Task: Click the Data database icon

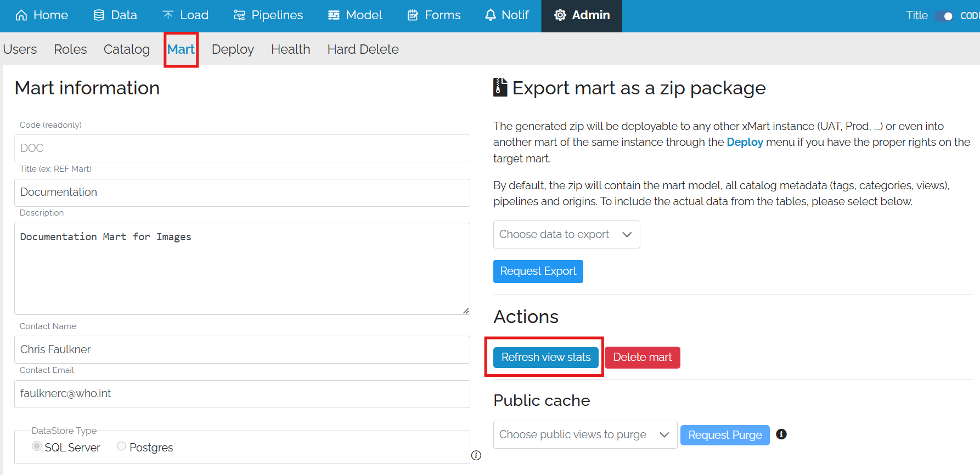Action: (99, 15)
